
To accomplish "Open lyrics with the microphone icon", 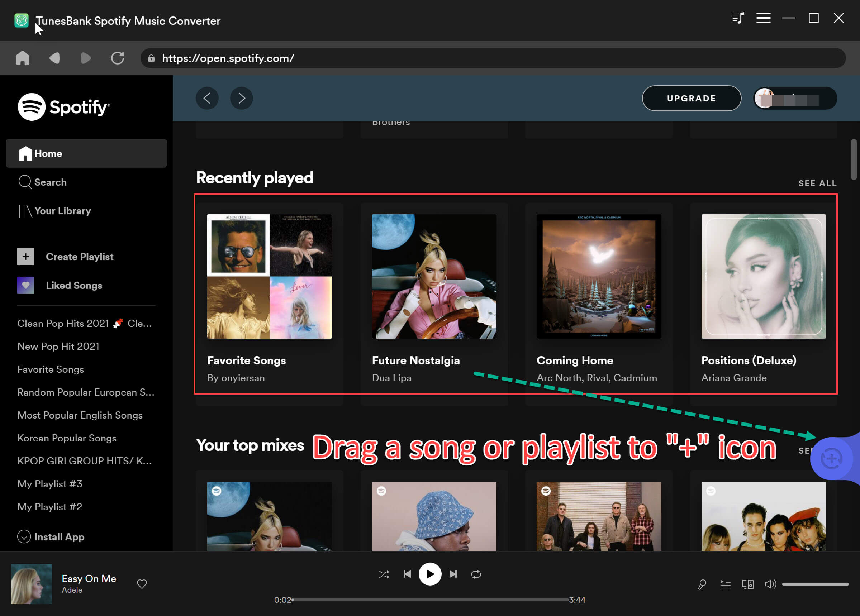I will [702, 584].
